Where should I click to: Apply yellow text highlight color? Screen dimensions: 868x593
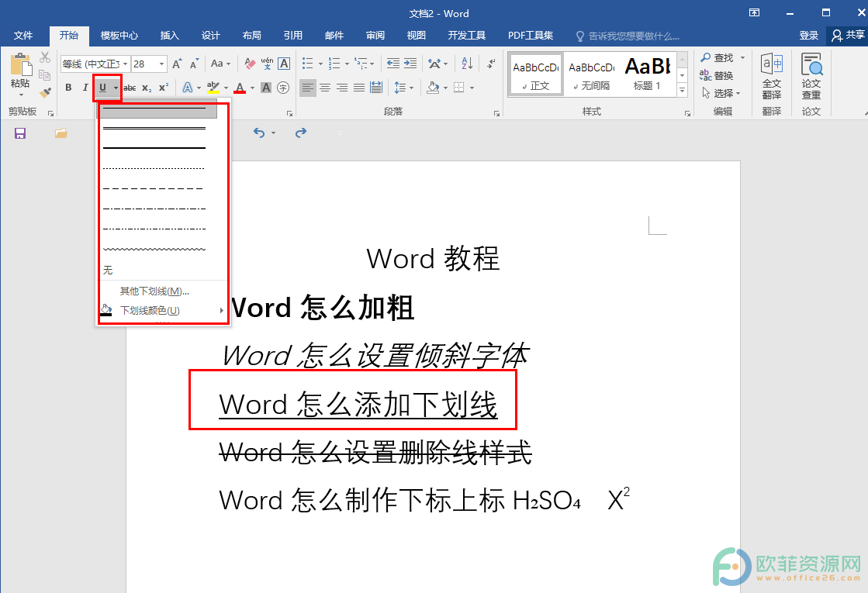pos(213,88)
